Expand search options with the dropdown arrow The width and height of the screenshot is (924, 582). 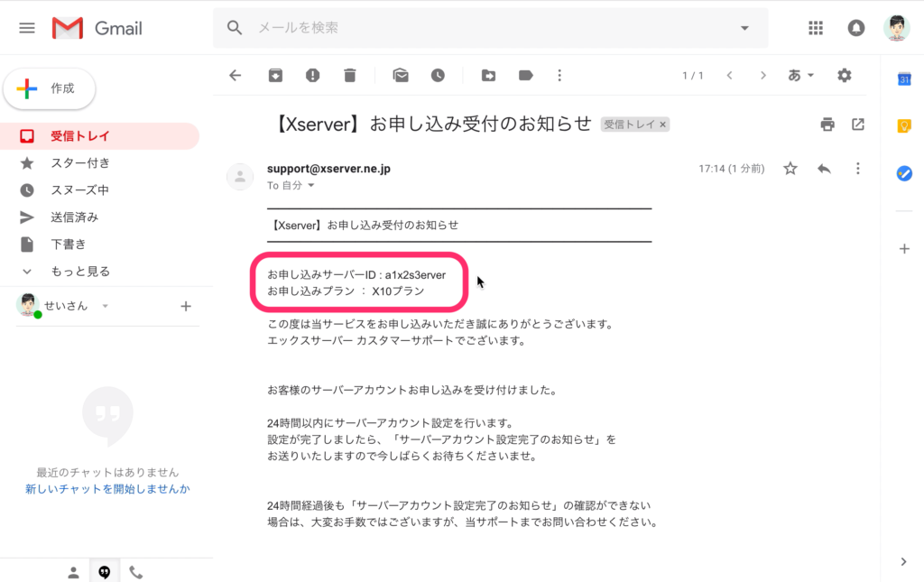pyautogui.click(x=744, y=28)
